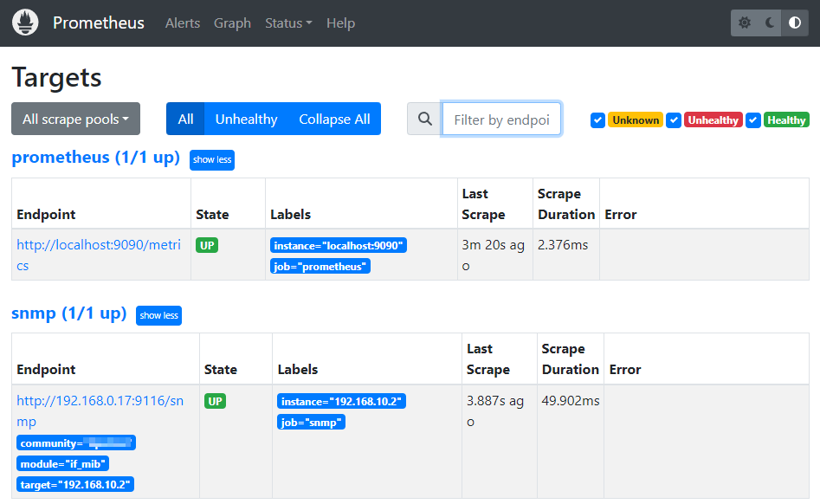
Task: Click the Unknown yellow badge label
Action: coord(636,120)
